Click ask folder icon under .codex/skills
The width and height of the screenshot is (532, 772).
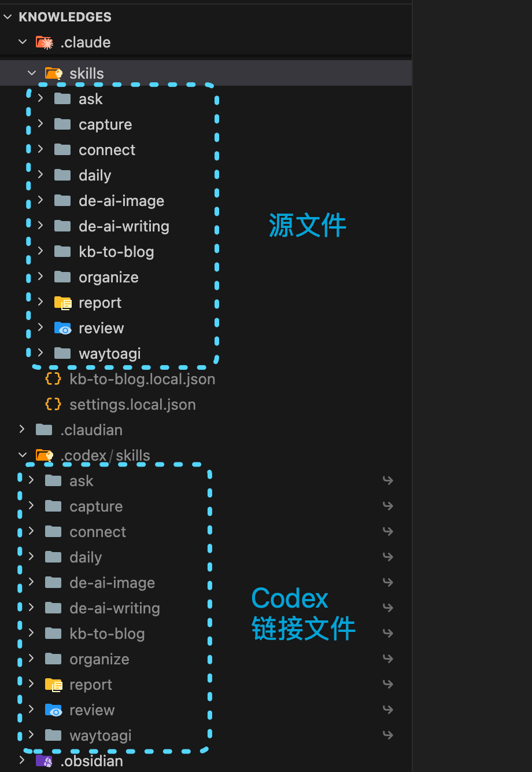pos(53,481)
